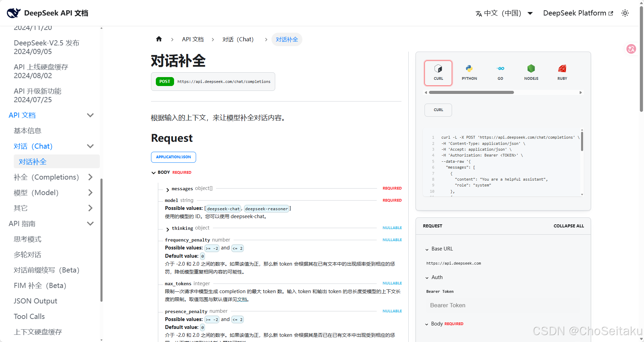Image resolution: width=644 pixels, height=342 pixels.
Task: Expand the messages object[] parameter
Action: coord(168,190)
